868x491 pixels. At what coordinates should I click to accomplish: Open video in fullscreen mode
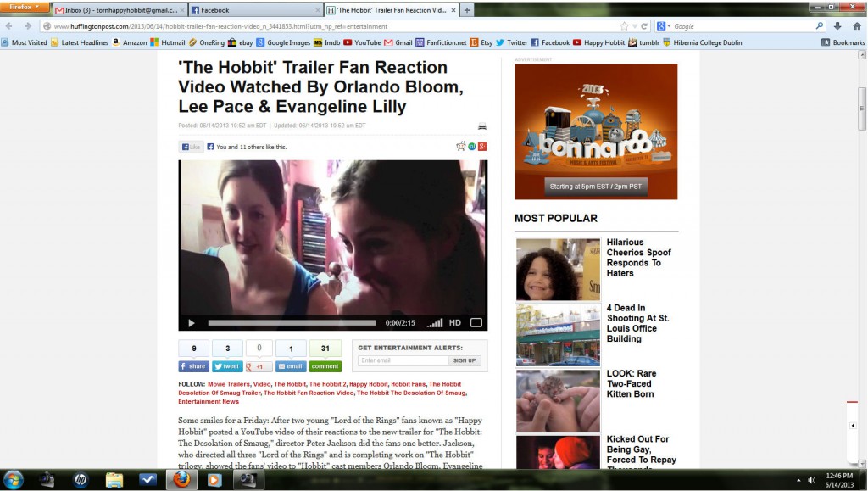coord(476,323)
